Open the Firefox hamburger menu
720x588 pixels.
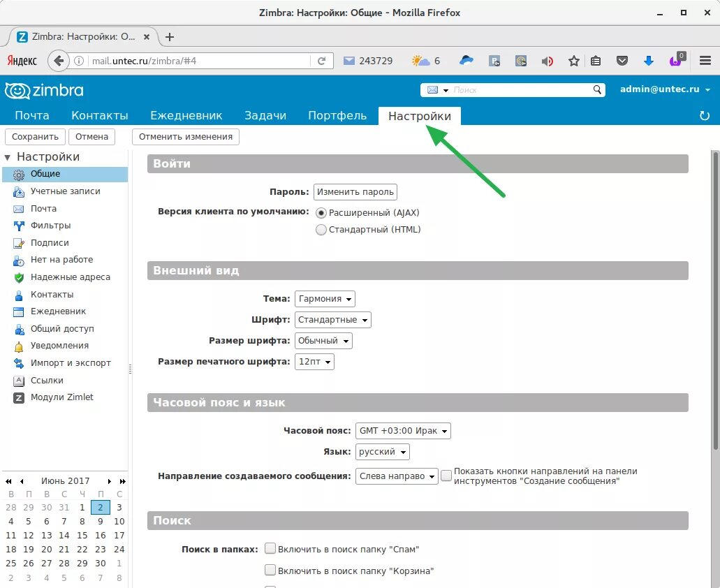[705, 61]
